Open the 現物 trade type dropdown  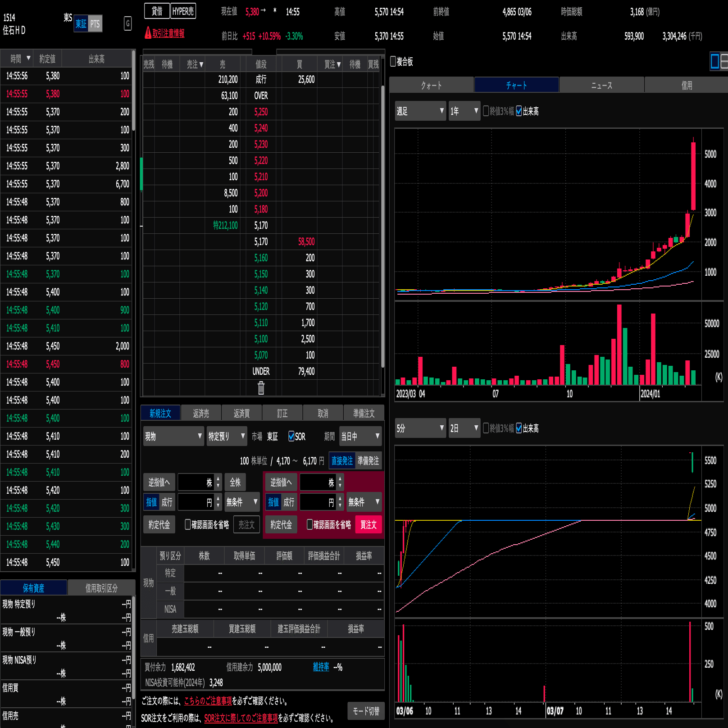173,436
